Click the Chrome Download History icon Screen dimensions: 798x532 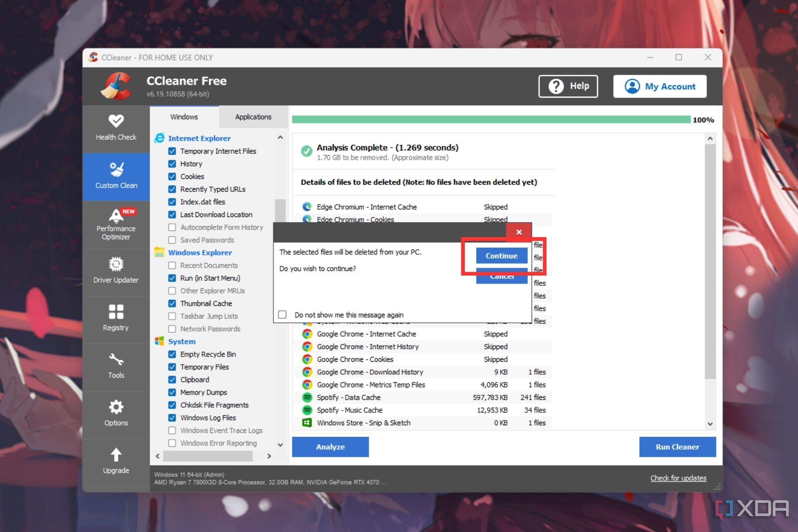[x=307, y=372]
